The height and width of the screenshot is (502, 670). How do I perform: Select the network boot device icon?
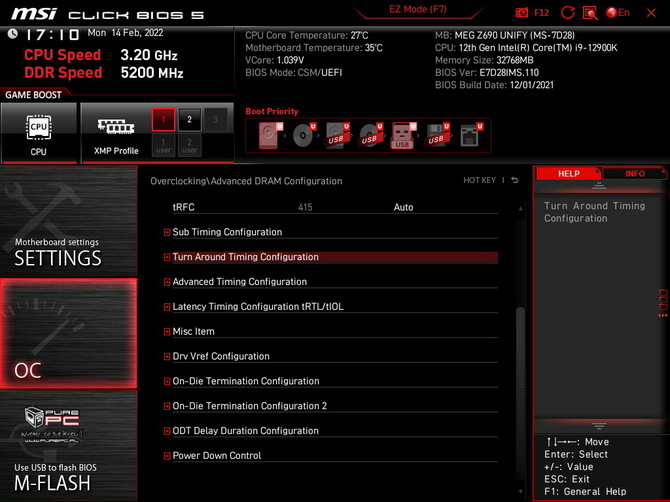tap(470, 135)
